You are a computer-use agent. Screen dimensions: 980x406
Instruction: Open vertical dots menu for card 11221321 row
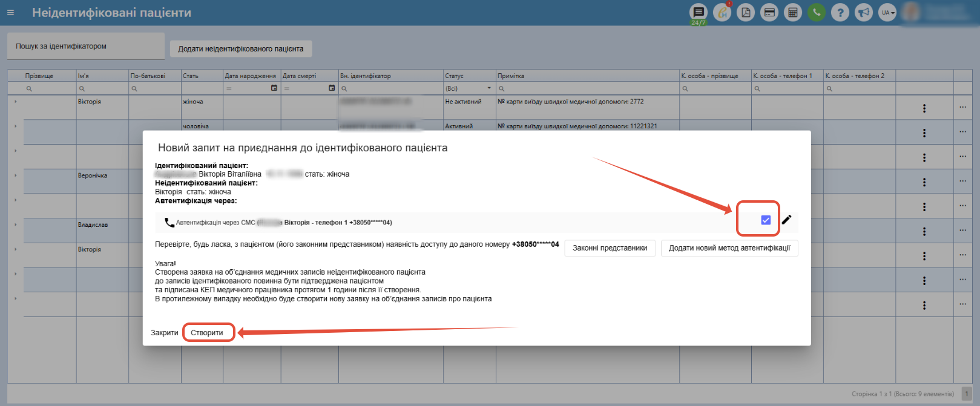pyautogui.click(x=924, y=133)
